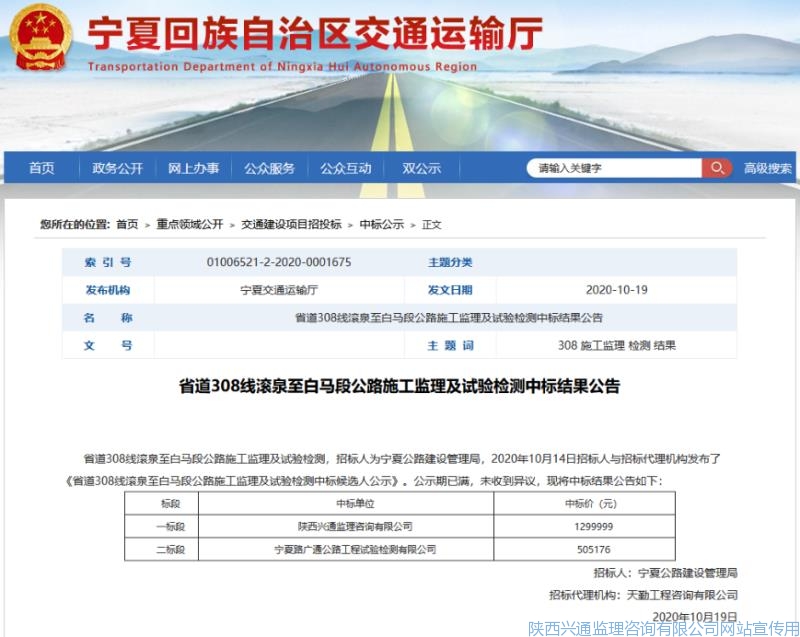800x637 pixels.
Task: Click the red search magnifier button
Action: (x=717, y=168)
